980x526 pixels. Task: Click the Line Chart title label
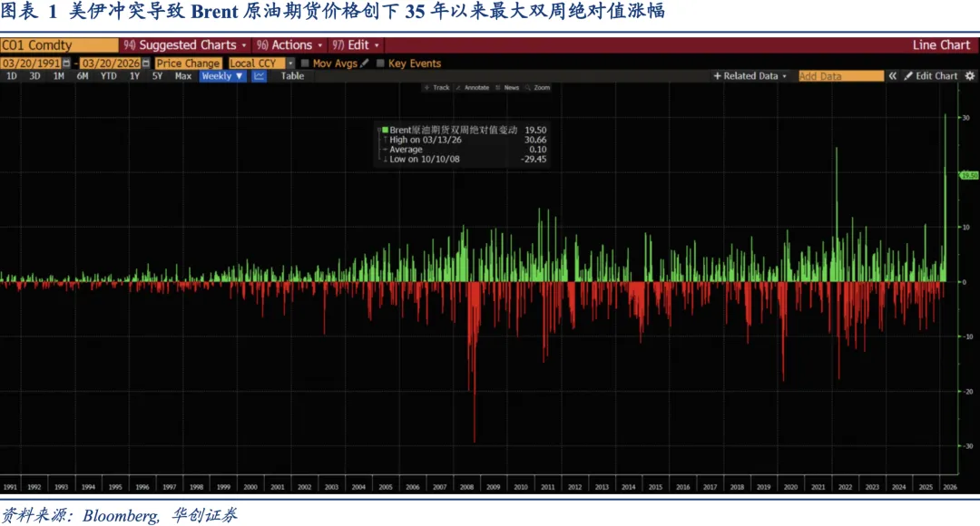941,45
